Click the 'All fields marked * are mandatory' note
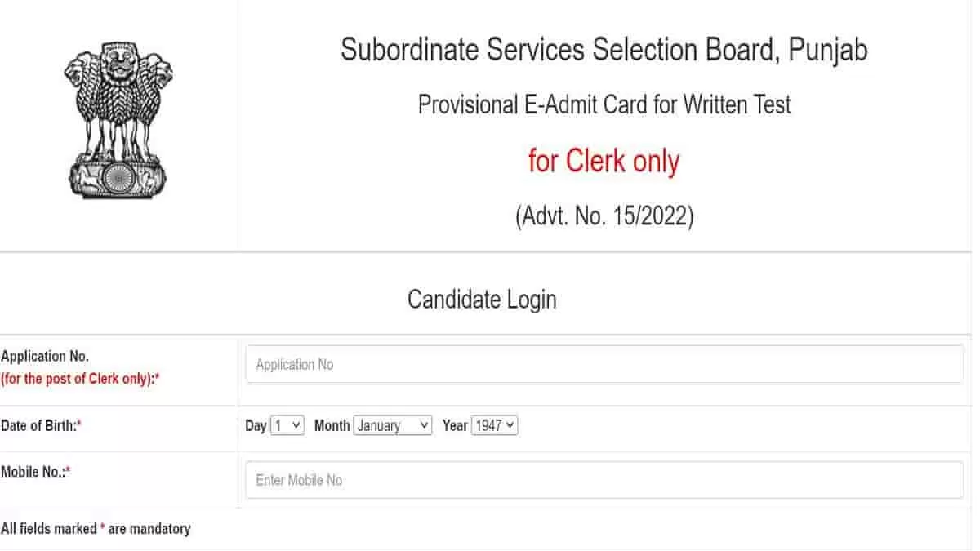Screen dimensions: 980x551 (x=96, y=528)
